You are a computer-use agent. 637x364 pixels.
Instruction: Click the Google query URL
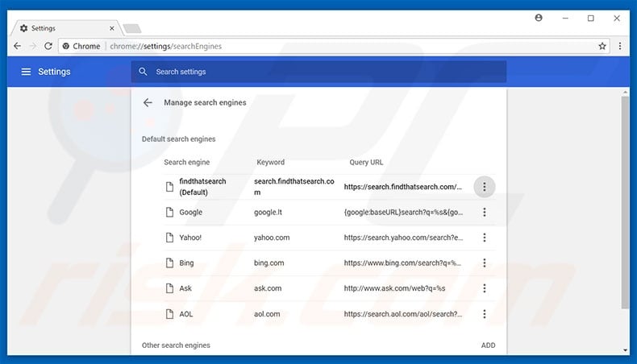point(403,213)
